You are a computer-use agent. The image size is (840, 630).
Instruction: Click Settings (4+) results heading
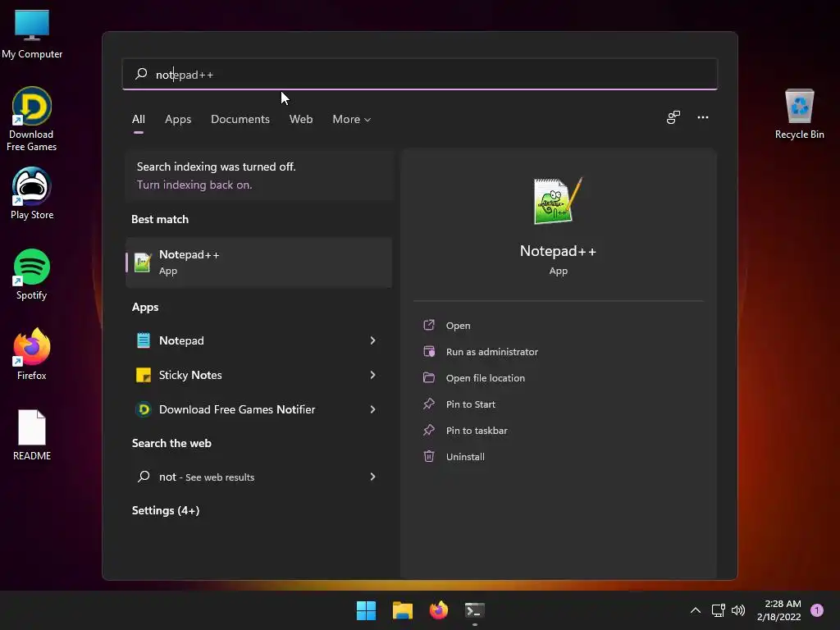click(x=166, y=510)
